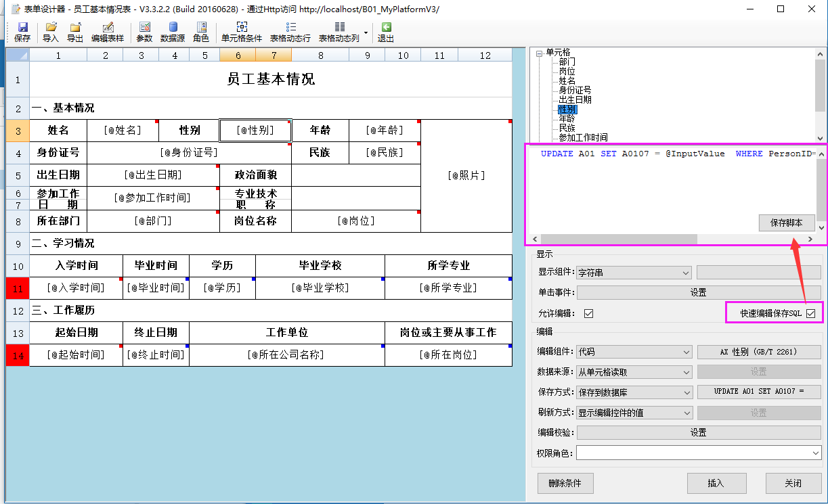The width and height of the screenshot is (828, 504).
Task: Expand the 权限角色 combo box
Action: [699, 453]
